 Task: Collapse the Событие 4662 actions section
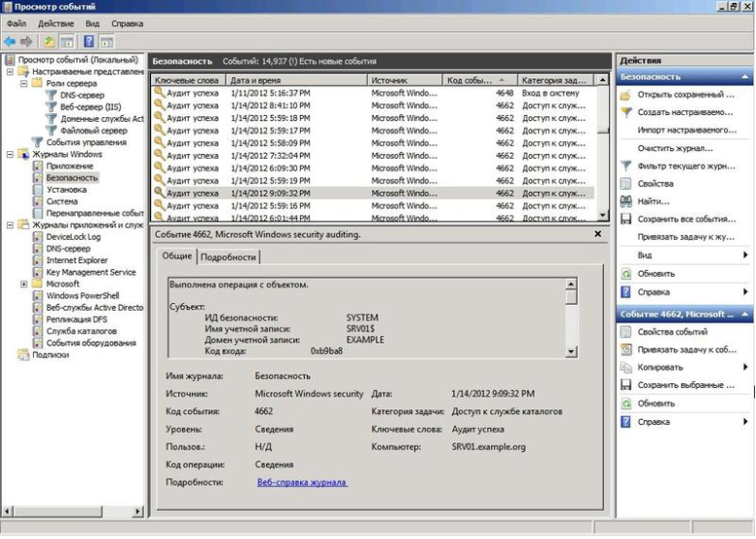[x=745, y=314]
